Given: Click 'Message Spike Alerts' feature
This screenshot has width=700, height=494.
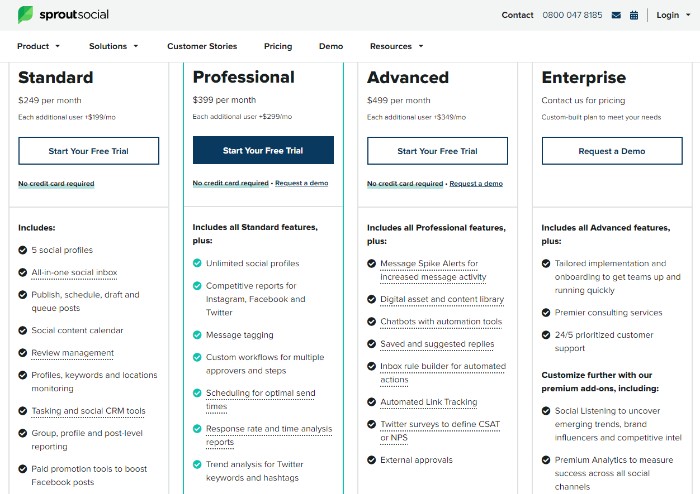Looking at the screenshot, I should tap(433, 270).
